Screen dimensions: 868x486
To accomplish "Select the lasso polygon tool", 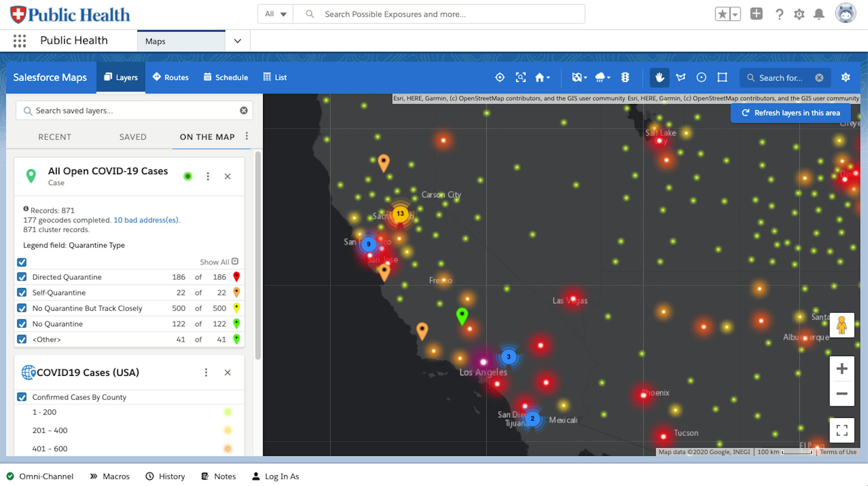I will click(680, 78).
